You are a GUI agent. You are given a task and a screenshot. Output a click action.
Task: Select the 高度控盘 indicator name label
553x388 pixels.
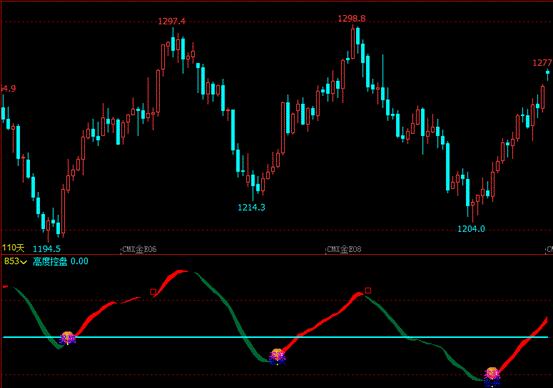pos(50,261)
